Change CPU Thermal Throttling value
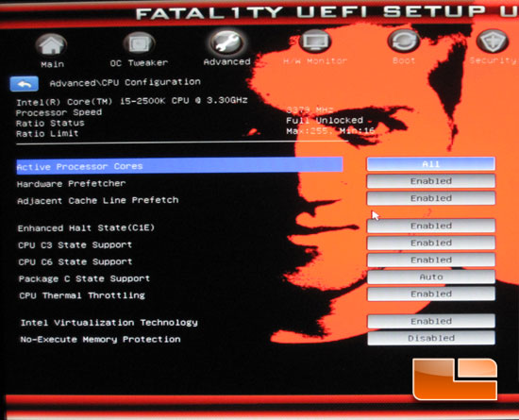This screenshot has width=519, height=420. tap(431, 294)
